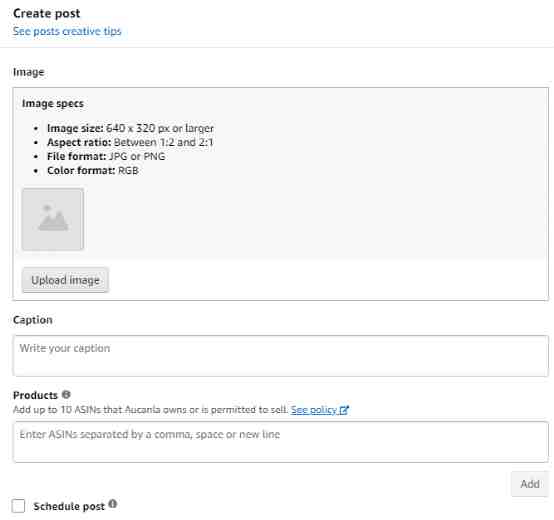This screenshot has width=554, height=520.
Task: Focus the Enter ASINs input box
Action: [281, 442]
